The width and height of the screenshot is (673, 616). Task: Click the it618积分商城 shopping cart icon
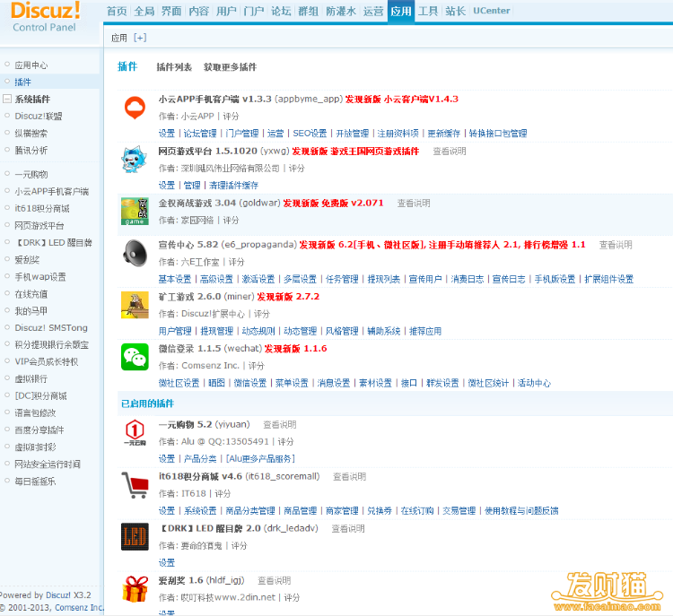(135, 485)
